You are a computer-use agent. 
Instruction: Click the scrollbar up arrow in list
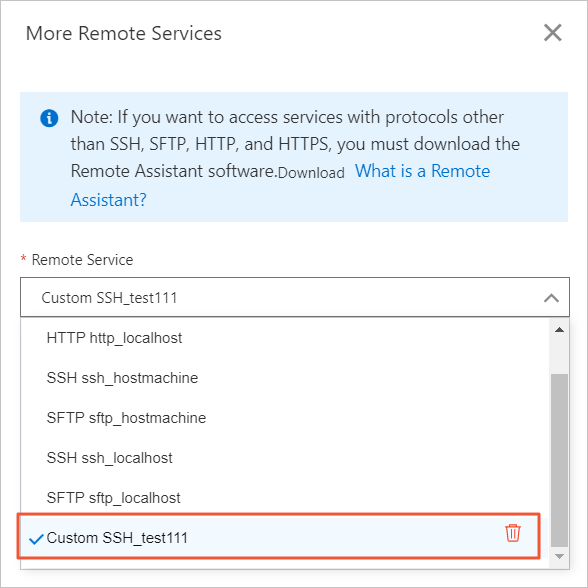pyautogui.click(x=559, y=330)
